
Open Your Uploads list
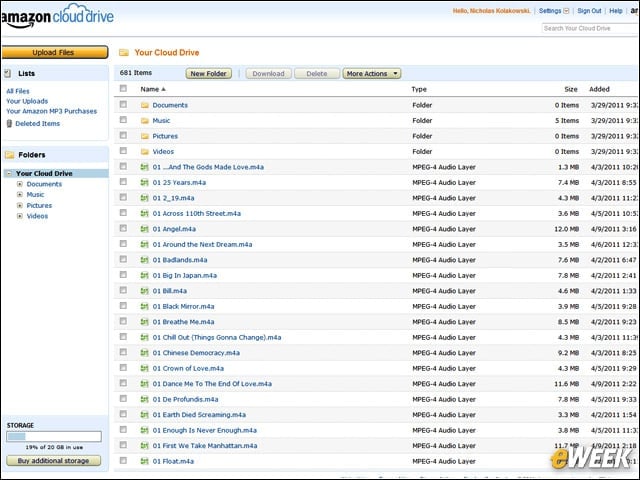click(27, 101)
